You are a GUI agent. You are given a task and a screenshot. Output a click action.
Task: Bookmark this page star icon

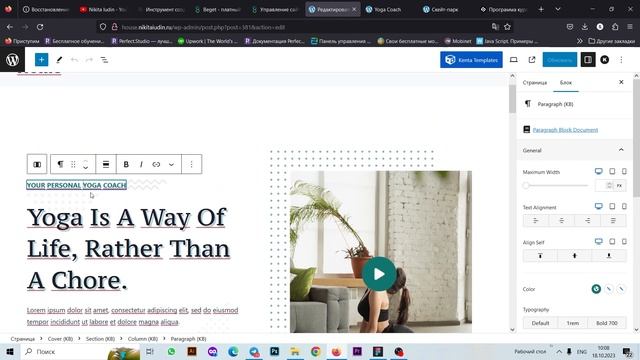(x=507, y=27)
